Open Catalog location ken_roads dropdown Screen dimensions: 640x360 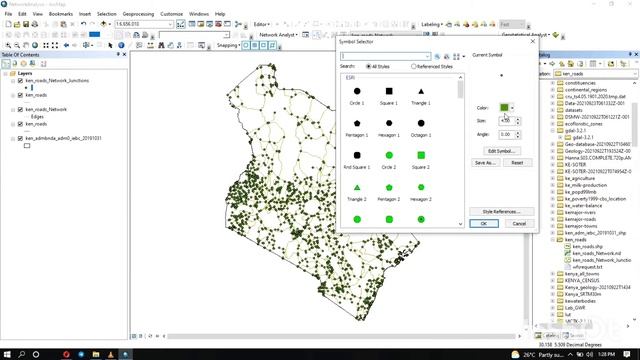(635, 74)
